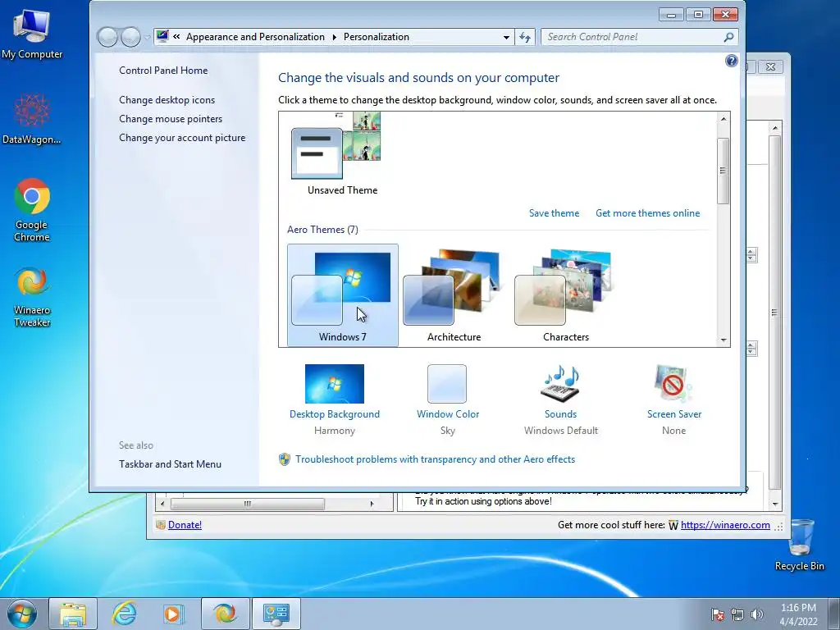Click Save theme link
This screenshot has height=630, width=840.
pos(554,213)
